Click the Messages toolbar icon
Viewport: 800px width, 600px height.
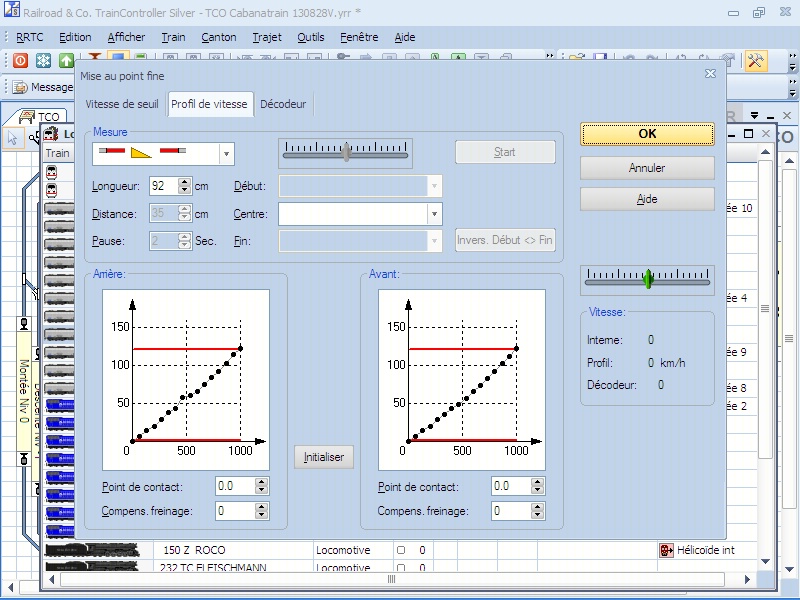(20, 87)
